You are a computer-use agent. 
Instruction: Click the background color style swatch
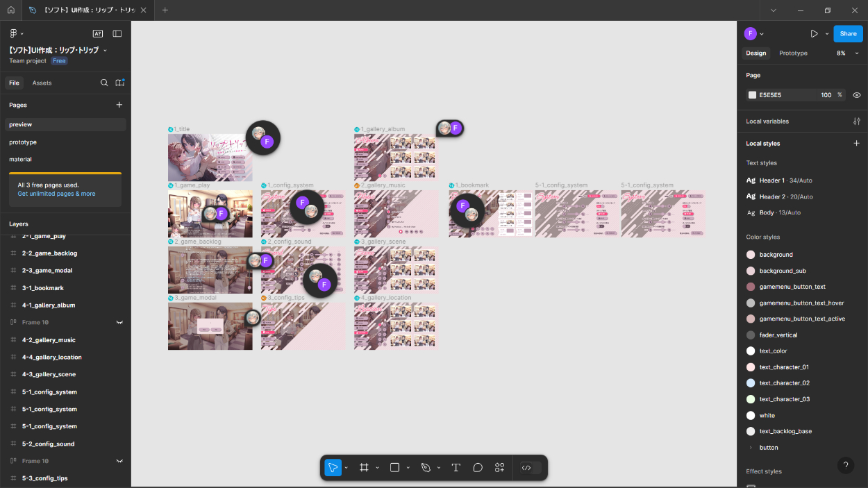[751, 255]
